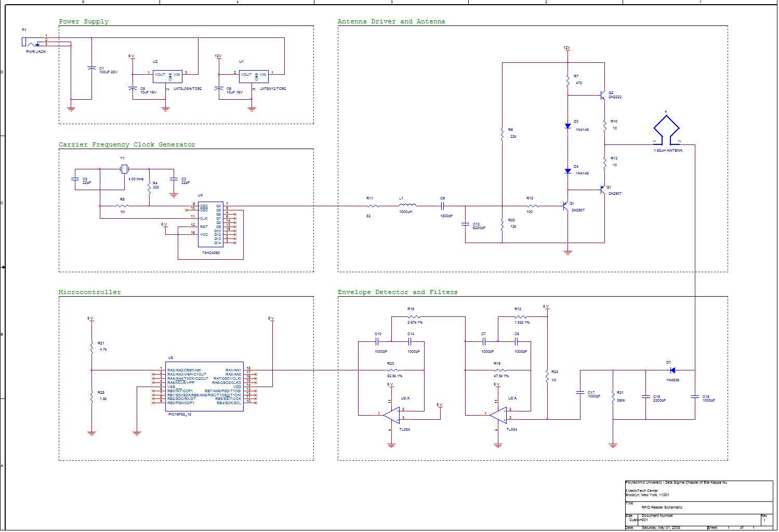Screen dimensions: 779x532
Task: Select inductor L1 1000uH
Action: [407, 206]
